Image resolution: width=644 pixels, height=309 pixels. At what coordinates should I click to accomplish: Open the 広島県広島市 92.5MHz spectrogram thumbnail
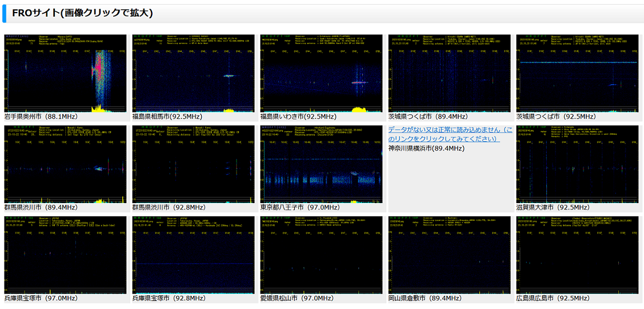click(x=578, y=255)
